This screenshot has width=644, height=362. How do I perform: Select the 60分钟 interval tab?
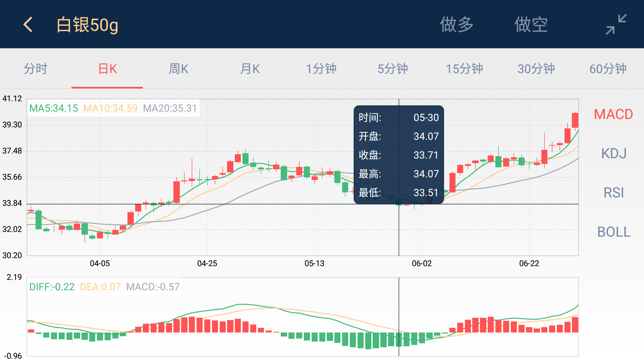click(x=608, y=69)
